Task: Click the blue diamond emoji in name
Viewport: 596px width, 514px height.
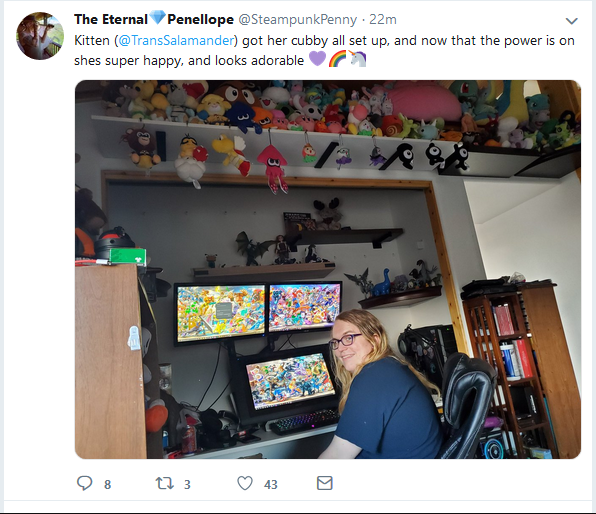Action: (157, 18)
